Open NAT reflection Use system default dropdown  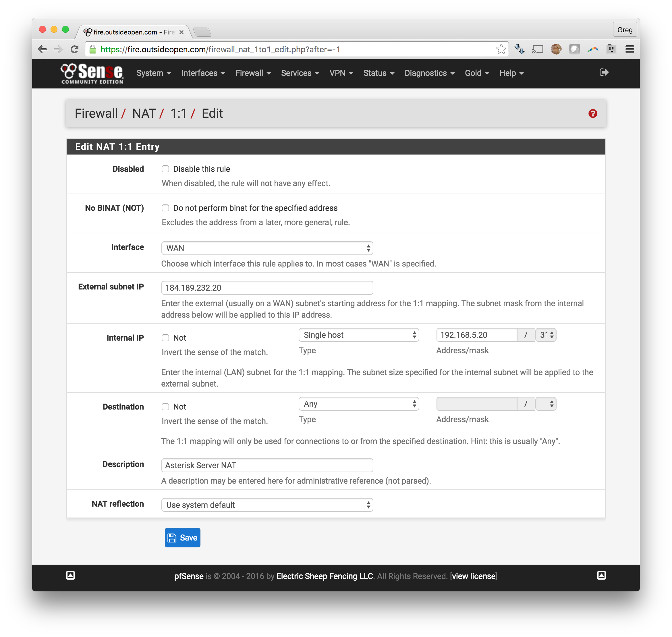[x=267, y=505]
